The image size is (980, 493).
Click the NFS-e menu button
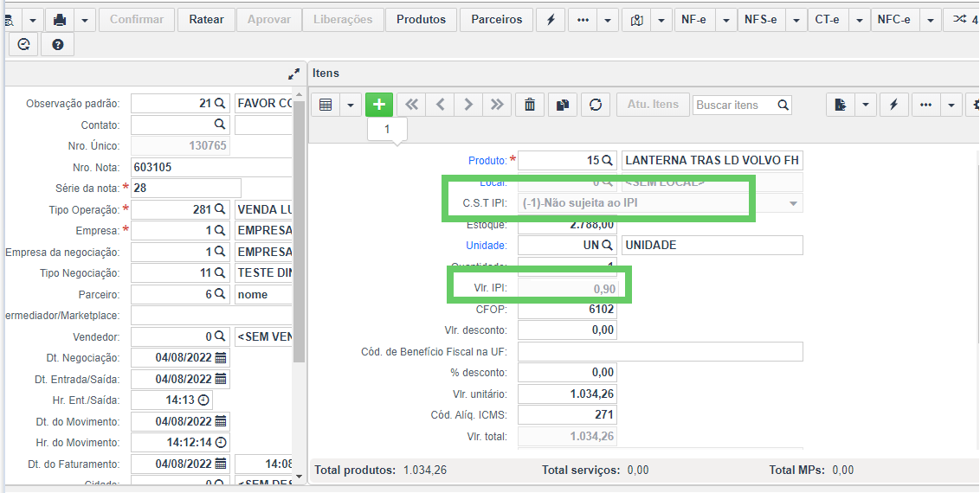point(761,20)
